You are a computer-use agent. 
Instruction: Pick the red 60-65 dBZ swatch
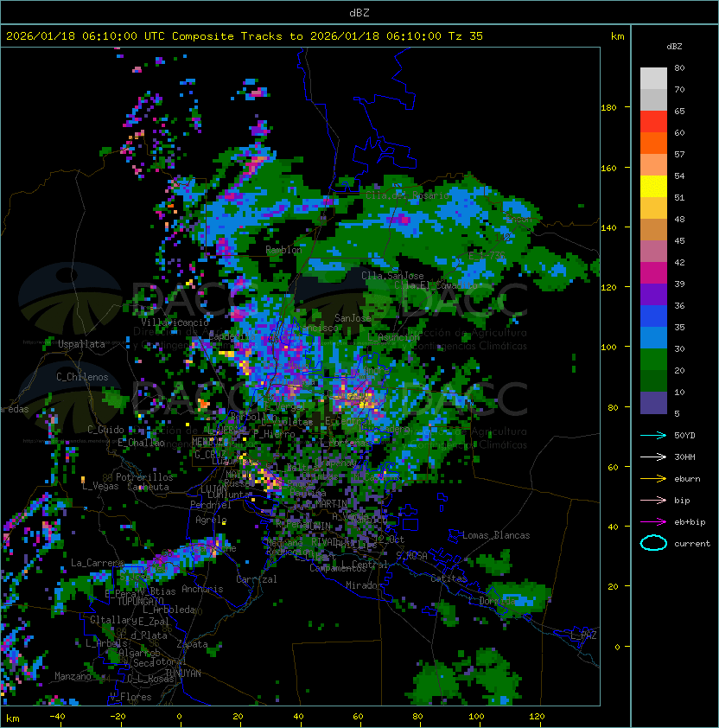[653, 121]
